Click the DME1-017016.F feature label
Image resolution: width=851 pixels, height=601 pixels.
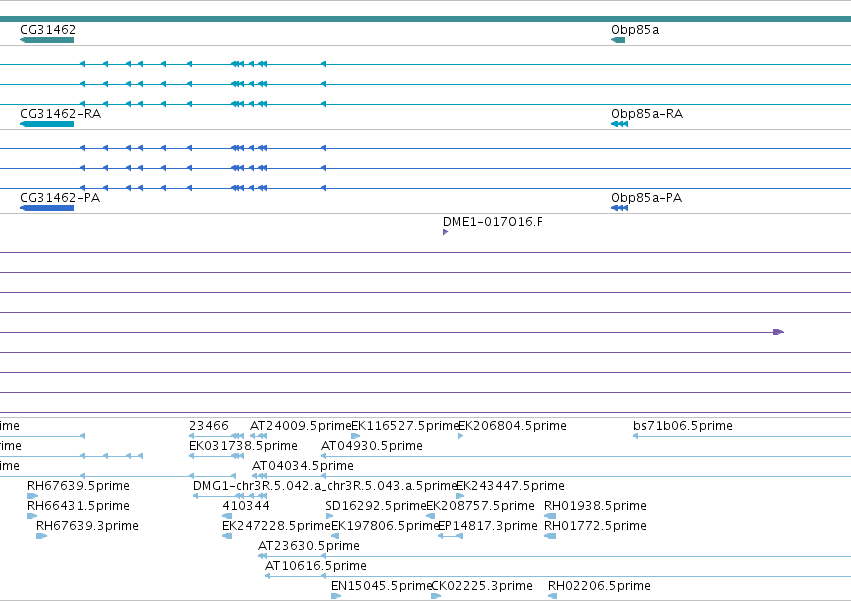tap(492, 222)
